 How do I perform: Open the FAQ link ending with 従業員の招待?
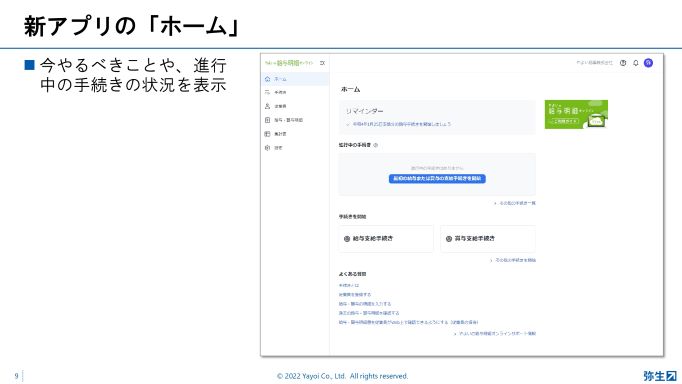pos(408,322)
